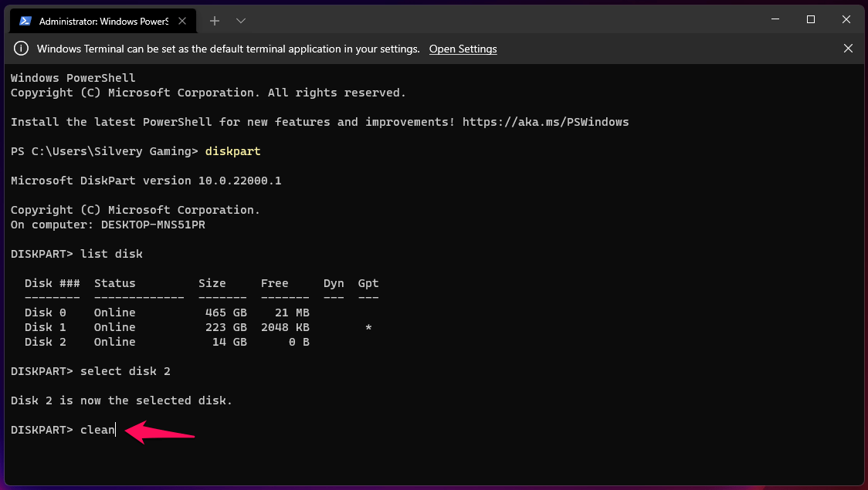The height and width of the screenshot is (490, 868).
Task: Click the Disk 0 row in the table
Action: point(166,313)
